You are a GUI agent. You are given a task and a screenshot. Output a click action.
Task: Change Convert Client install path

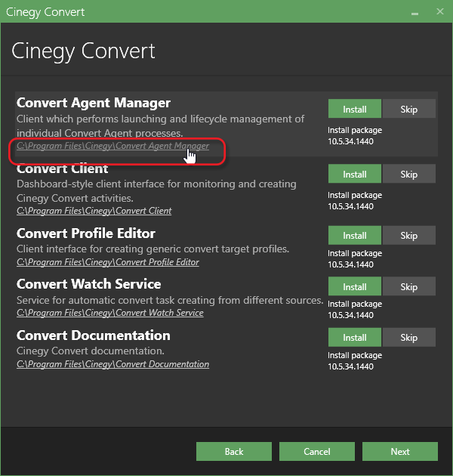[x=94, y=211]
